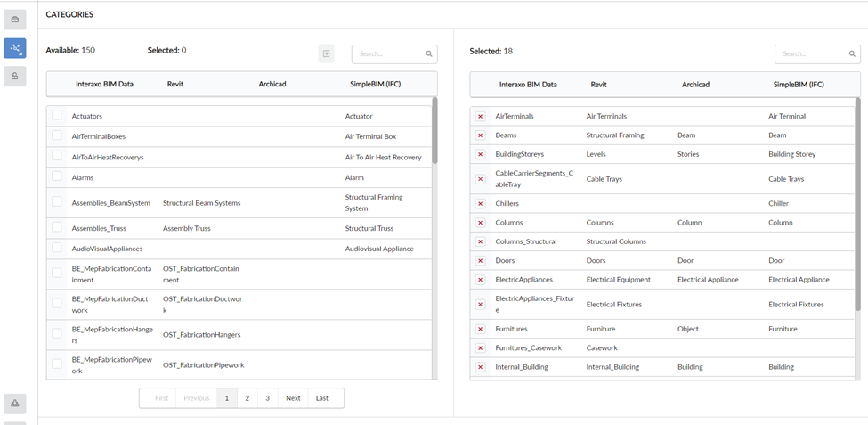The image size is (868, 425).
Task: Click the OST_FabricationHangers Revit cell
Action: (x=201, y=335)
